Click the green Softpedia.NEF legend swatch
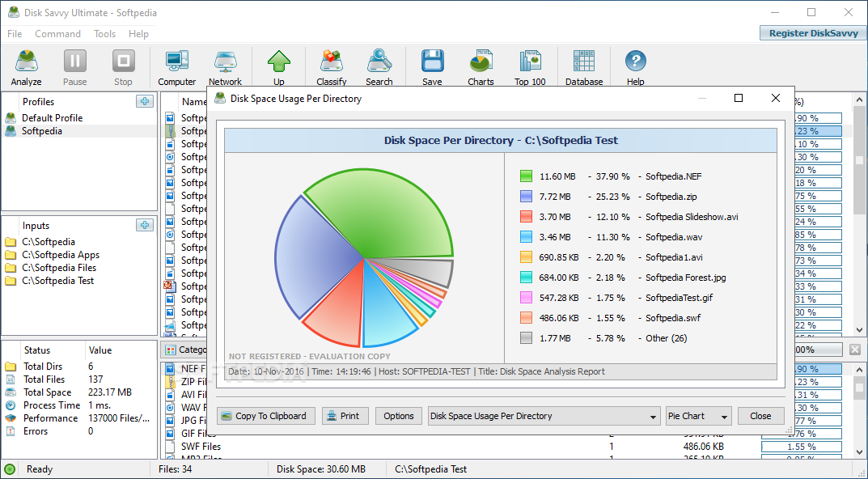This screenshot has width=868, height=479. pos(526,176)
